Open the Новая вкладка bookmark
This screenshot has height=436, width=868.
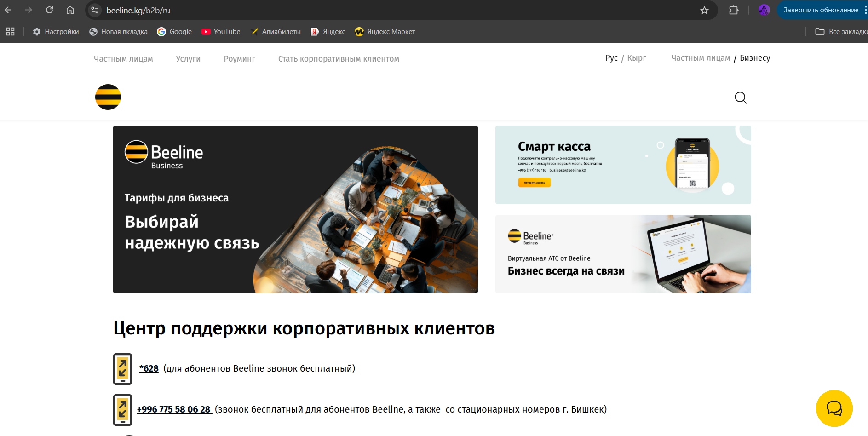[x=118, y=32]
